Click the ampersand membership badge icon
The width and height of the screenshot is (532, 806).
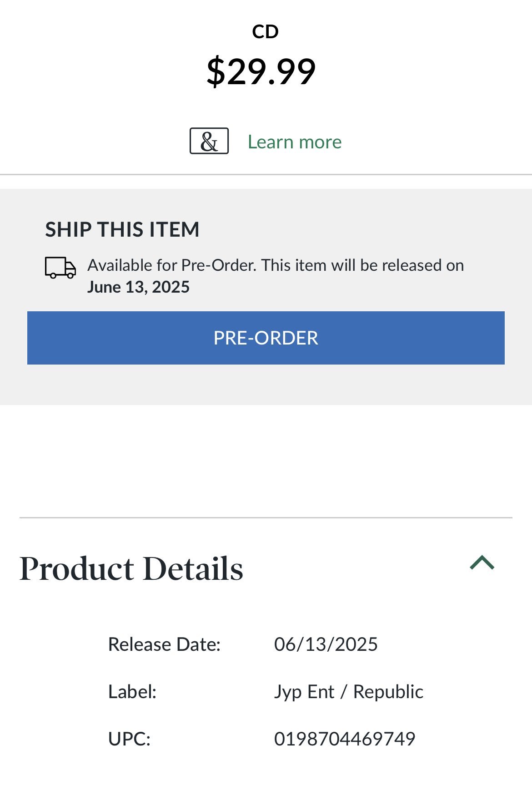pos(209,141)
